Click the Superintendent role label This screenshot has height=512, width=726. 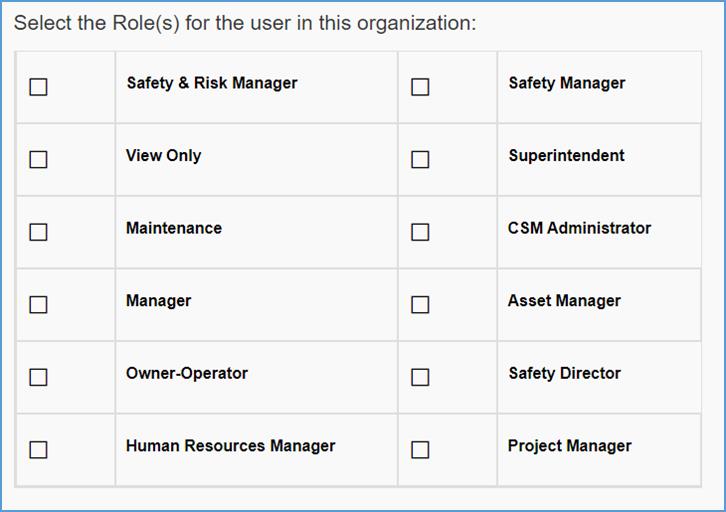(566, 155)
